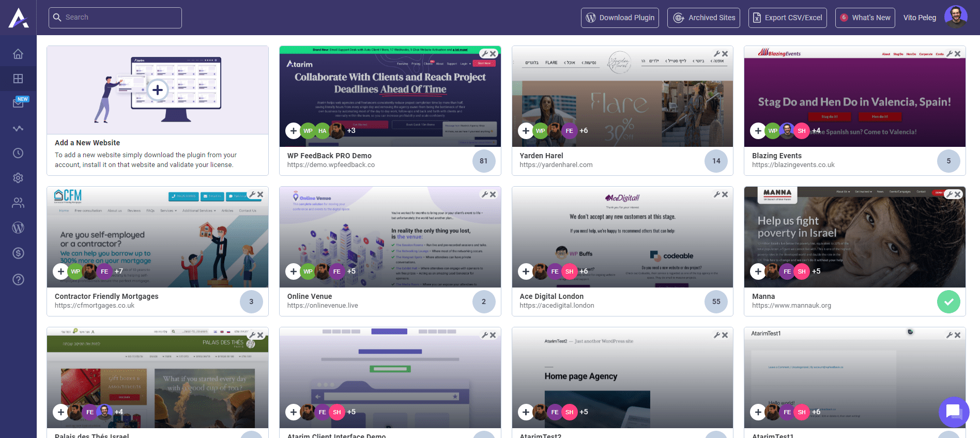
Task: Remove the Ace Digital London card with X
Action: (x=725, y=194)
